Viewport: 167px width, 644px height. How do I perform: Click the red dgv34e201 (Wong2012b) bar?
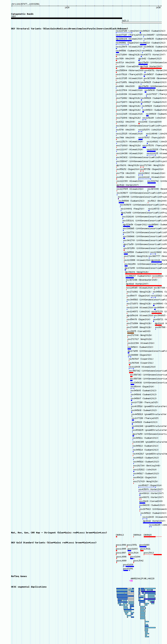(143, 274)
